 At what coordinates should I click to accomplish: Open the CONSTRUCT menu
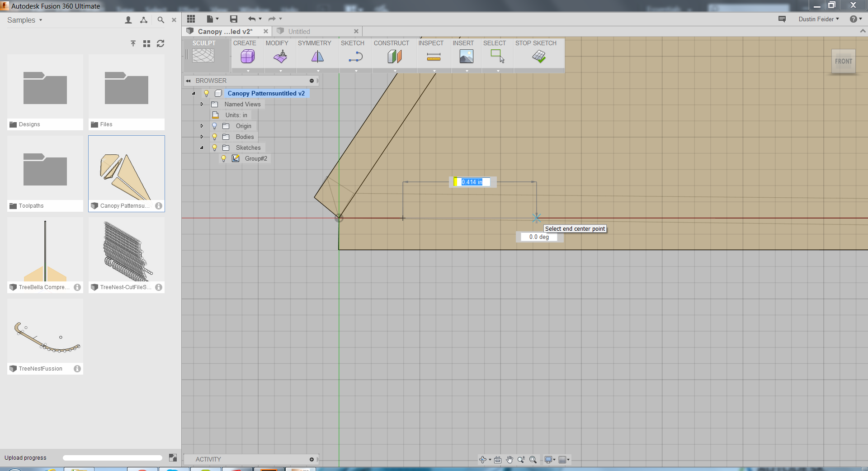(391, 43)
